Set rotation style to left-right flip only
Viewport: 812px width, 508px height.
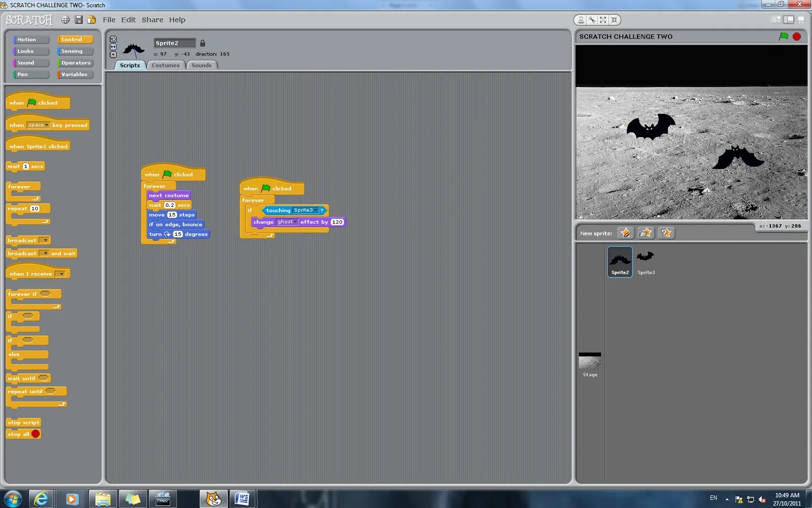click(x=113, y=47)
